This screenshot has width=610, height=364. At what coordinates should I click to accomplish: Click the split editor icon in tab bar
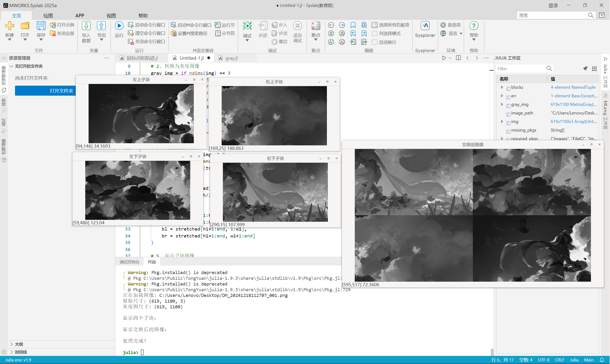tap(458, 58)
